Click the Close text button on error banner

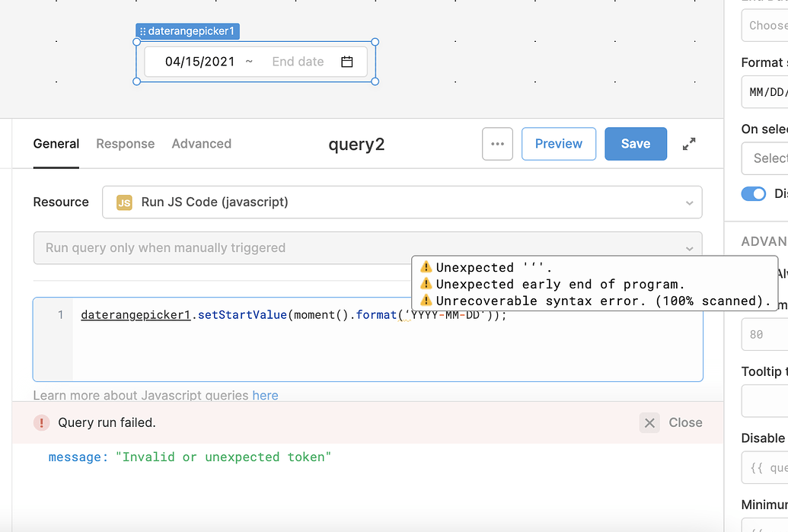685,422
